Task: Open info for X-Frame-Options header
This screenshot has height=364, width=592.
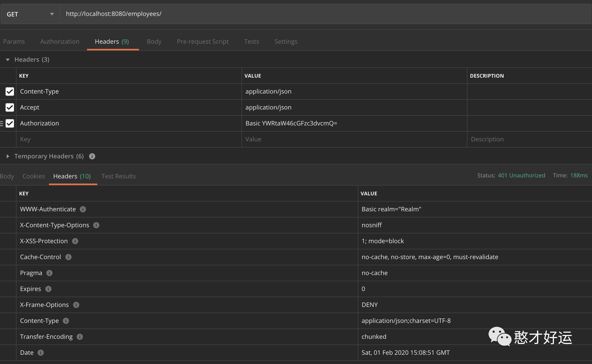Action: [76, 305]
